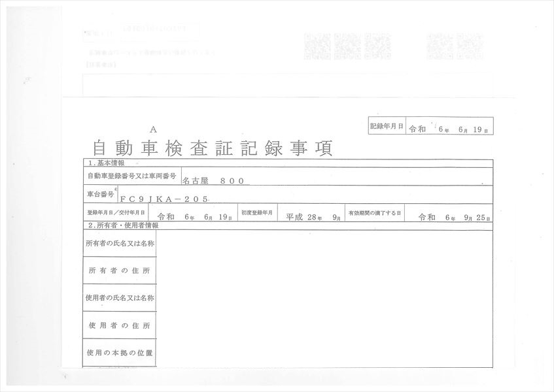Click the leftmost faint QR code
This screenshot has height=392, width=554.
point(318,46)
